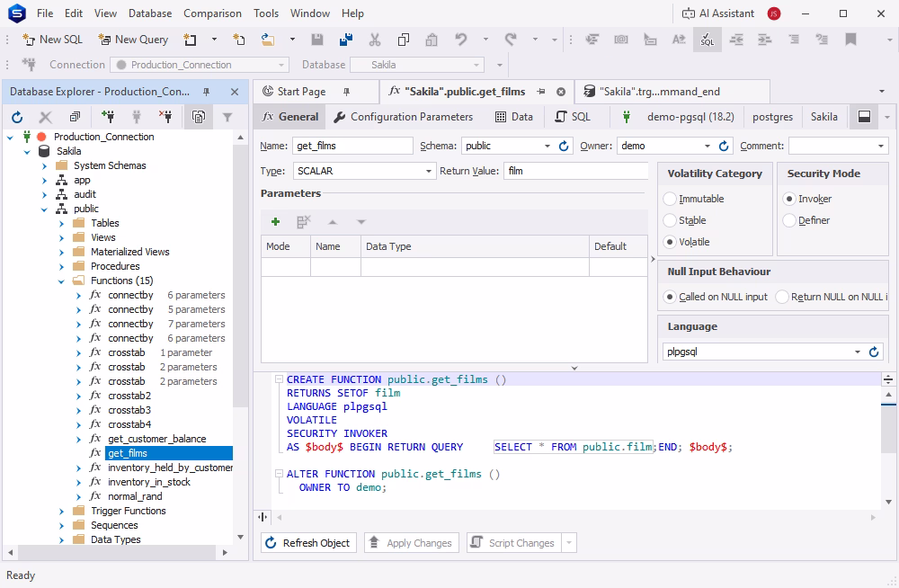Expand the Tables folder in tree

(x=61, y=224)
